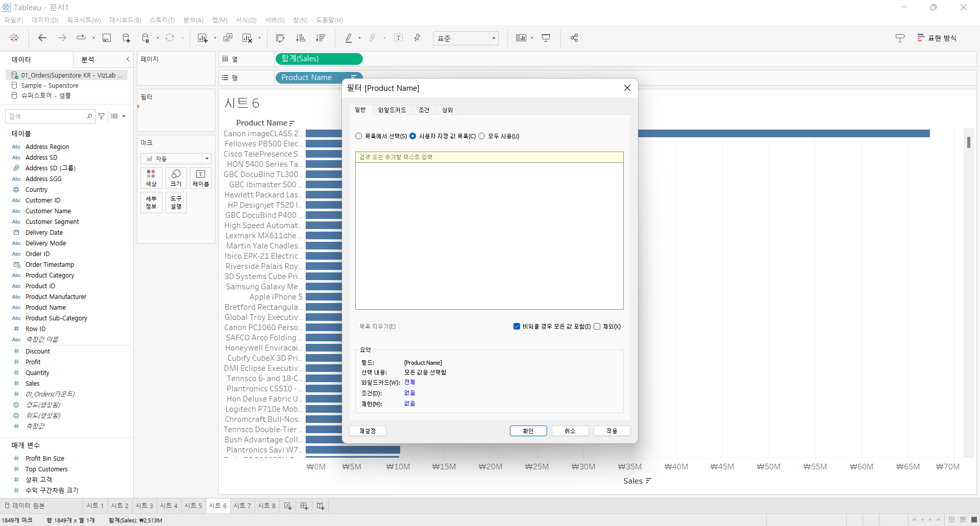Click the Cancel (취소) button
Image resolution: width=980 pixels, height=526 pixels.
click(x=570, y=431)
